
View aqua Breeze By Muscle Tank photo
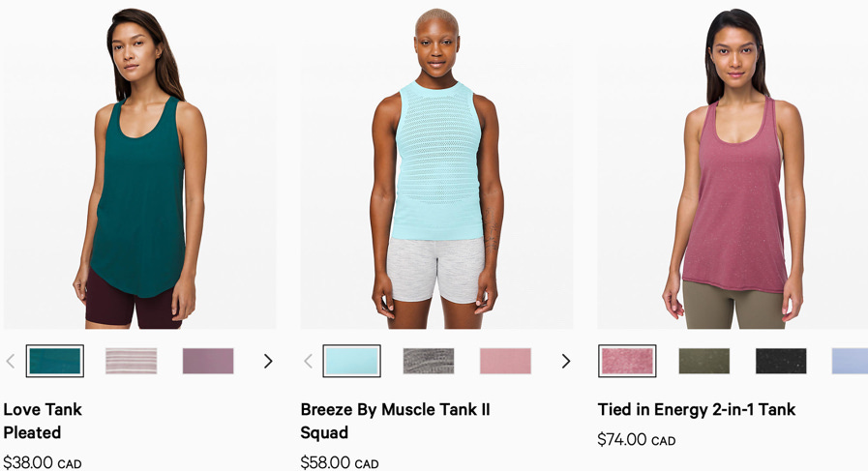(436, 164)
